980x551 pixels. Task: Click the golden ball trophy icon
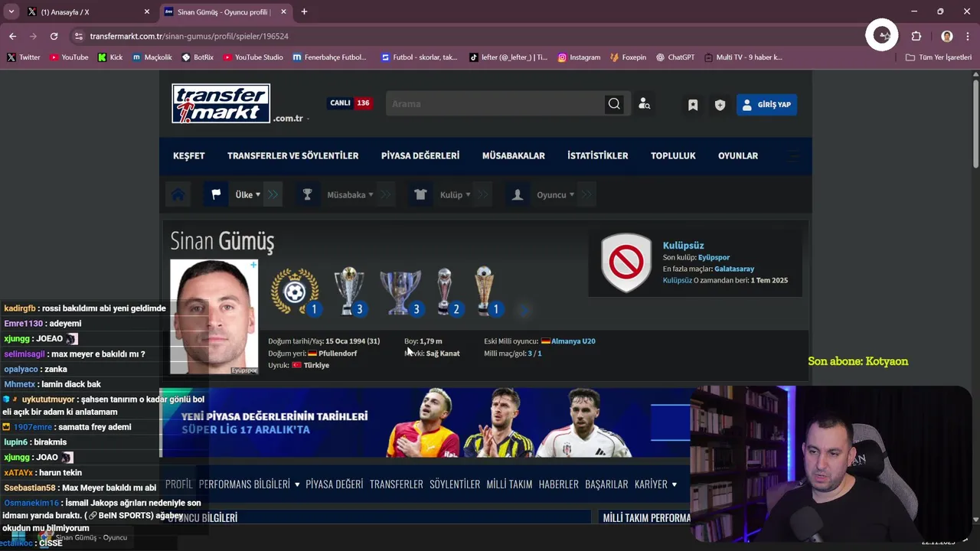pos(485,292)
